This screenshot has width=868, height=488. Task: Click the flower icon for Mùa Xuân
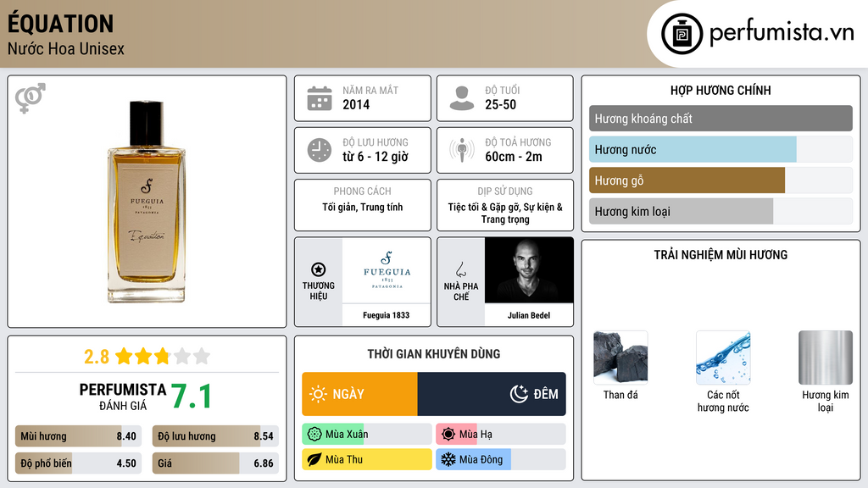tap(314, 435)
